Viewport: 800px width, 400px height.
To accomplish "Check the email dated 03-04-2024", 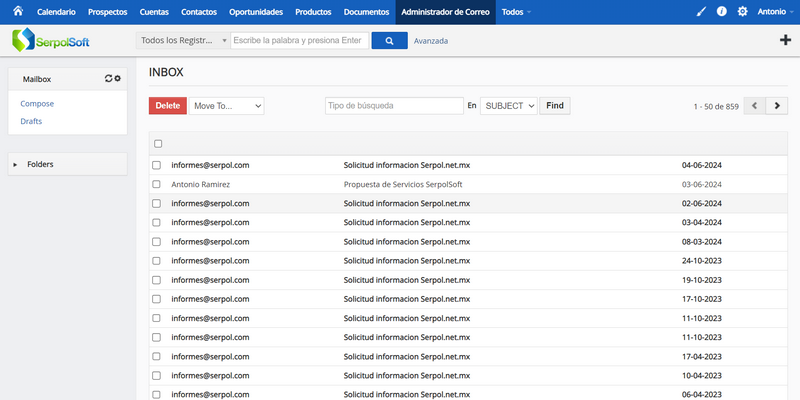I will click(x=157, y=222).
